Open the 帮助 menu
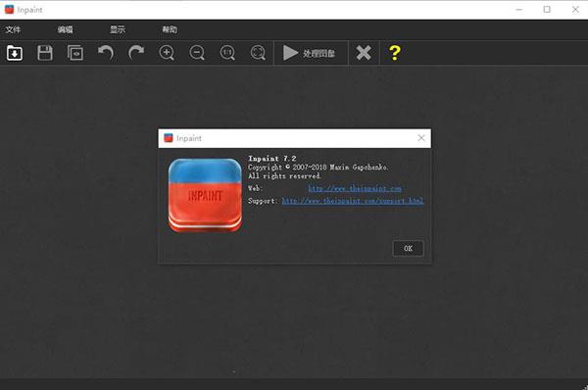This screenshot has width=588, height=390. pos(170,29)
